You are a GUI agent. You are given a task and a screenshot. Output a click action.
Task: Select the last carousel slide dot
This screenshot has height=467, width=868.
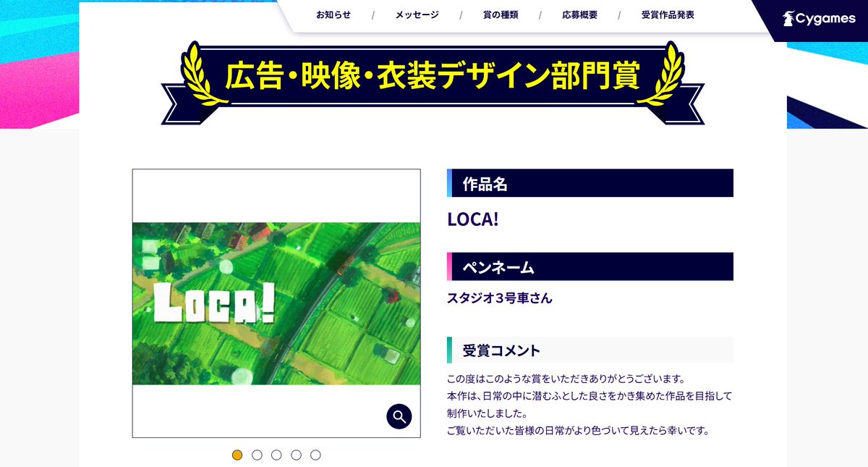pyautogui.click(x=315, y=455)
